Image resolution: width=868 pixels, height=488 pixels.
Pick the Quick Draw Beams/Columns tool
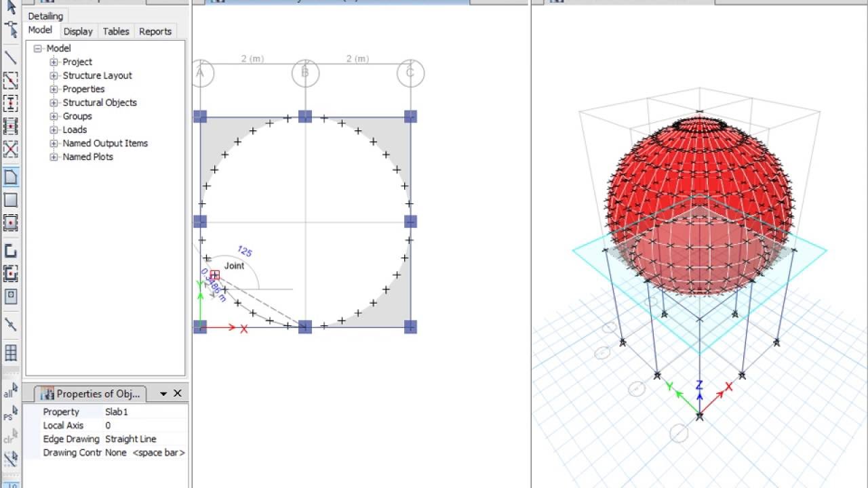tap(11, 81)
